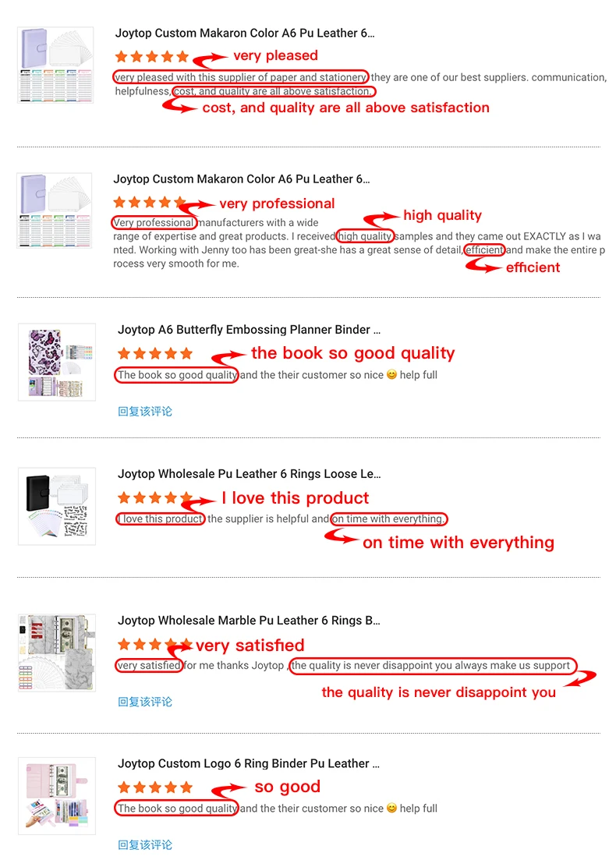
Task: Open Joytop Wholesale Pu Leather 6 Rings title
Action: (249, 474)
